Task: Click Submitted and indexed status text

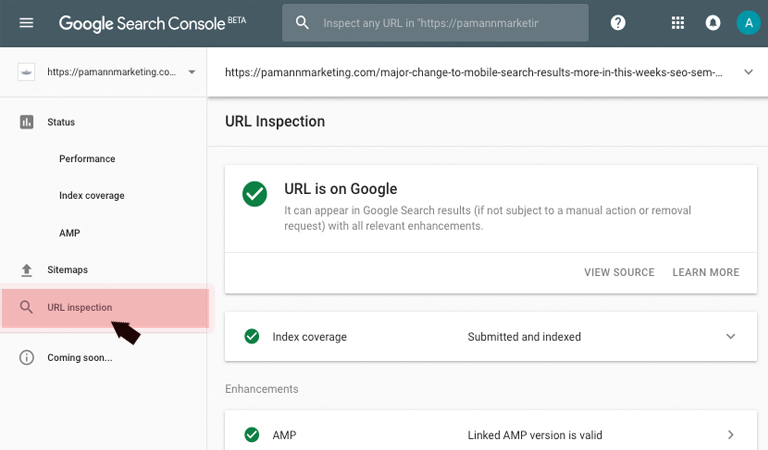Action: coord(524,337)
